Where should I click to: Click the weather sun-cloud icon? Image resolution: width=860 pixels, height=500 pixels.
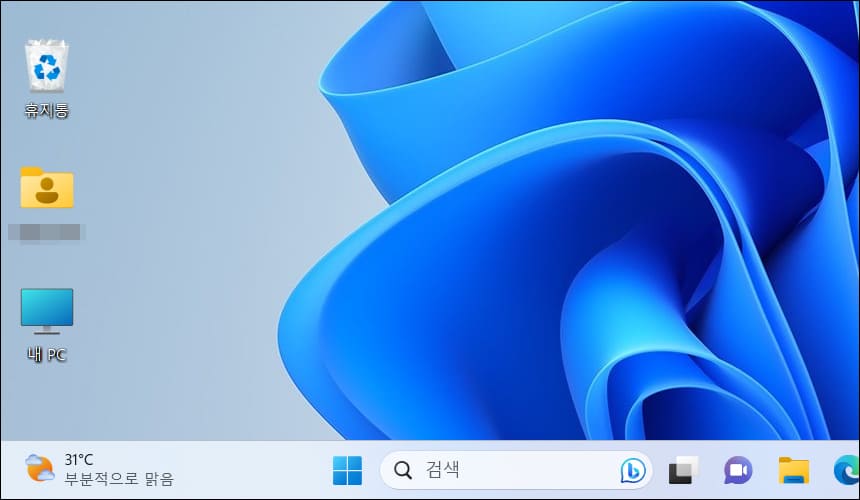[39, 468]
